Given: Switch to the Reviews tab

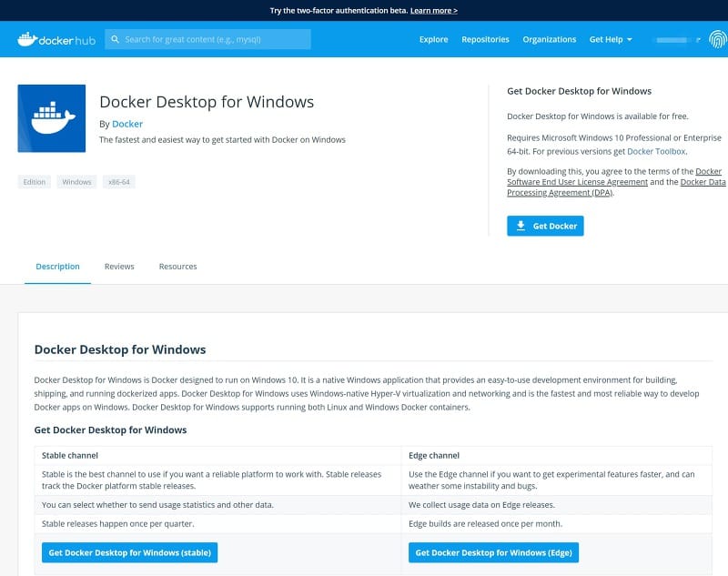Looking at the screenshot, I should click(x=119, y=267).
